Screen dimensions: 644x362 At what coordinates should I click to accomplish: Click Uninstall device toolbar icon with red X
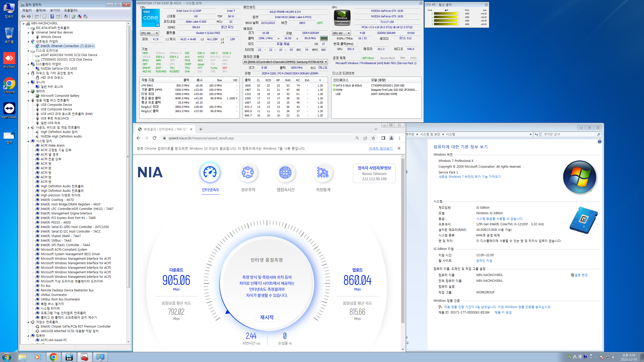79,17
